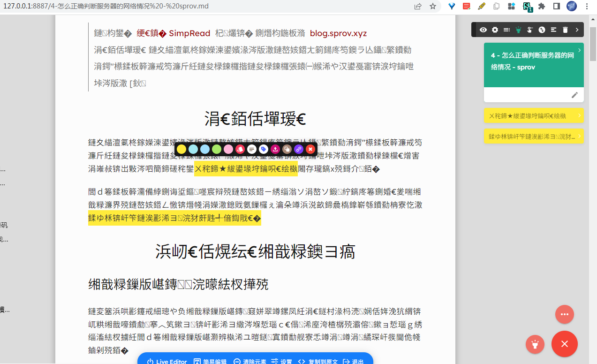Pick the pink highlight color swatch
Image resolution: width=597 pixels, height=364 pixels.
point(228,149)
